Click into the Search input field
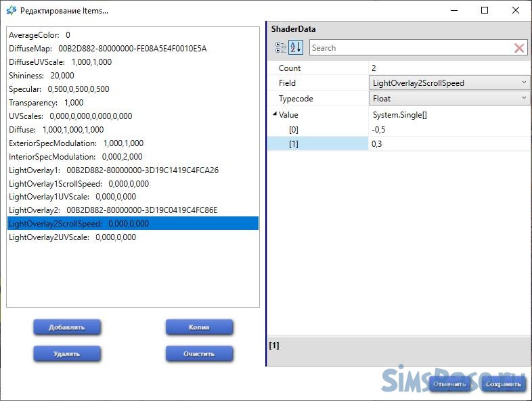The height and width of the screenshot is (401, 532). pyautogui.click(x=409, y=48)
